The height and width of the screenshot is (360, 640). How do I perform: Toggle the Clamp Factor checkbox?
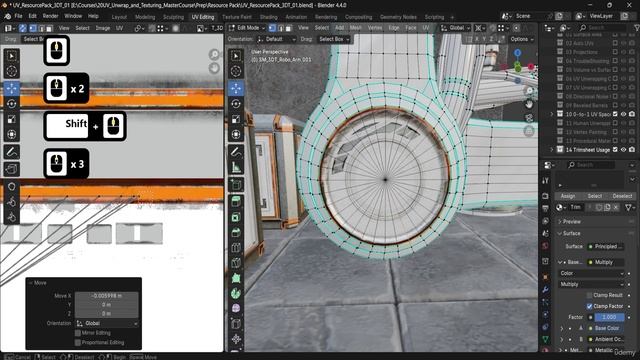[x=589, y=306]
